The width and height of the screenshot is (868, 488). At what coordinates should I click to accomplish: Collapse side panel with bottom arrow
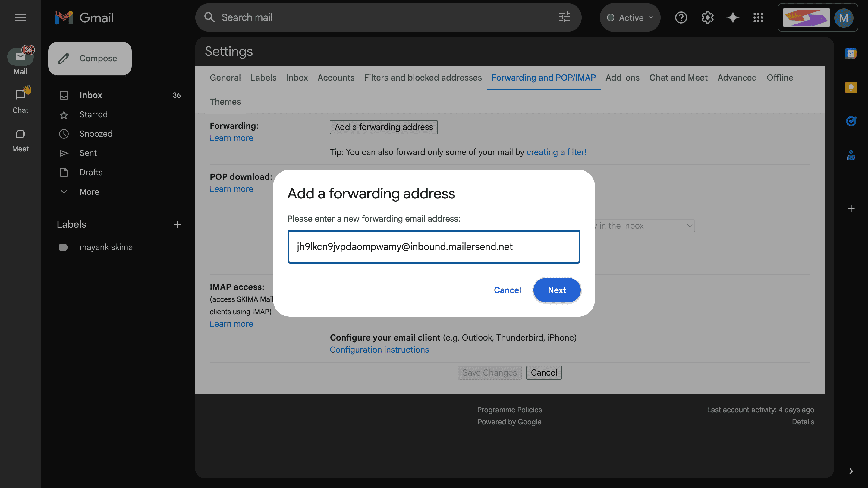851,471
